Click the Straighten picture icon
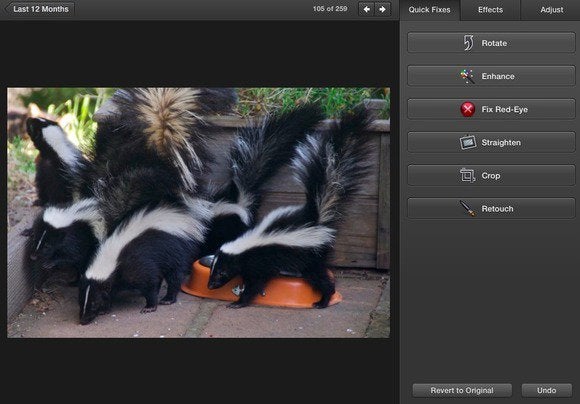The width and height of the screenshot is (580, 404). coord(468,142)
